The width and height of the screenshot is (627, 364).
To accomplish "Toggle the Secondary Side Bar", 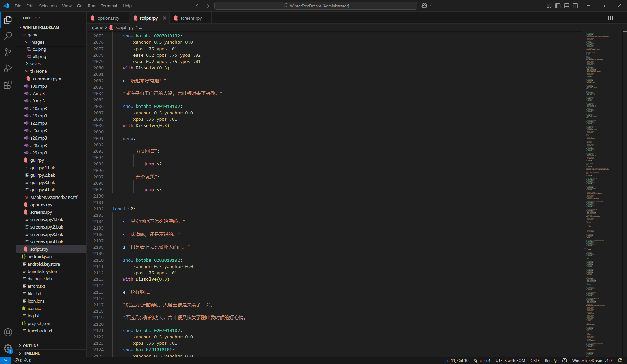I will pos(575,6).
